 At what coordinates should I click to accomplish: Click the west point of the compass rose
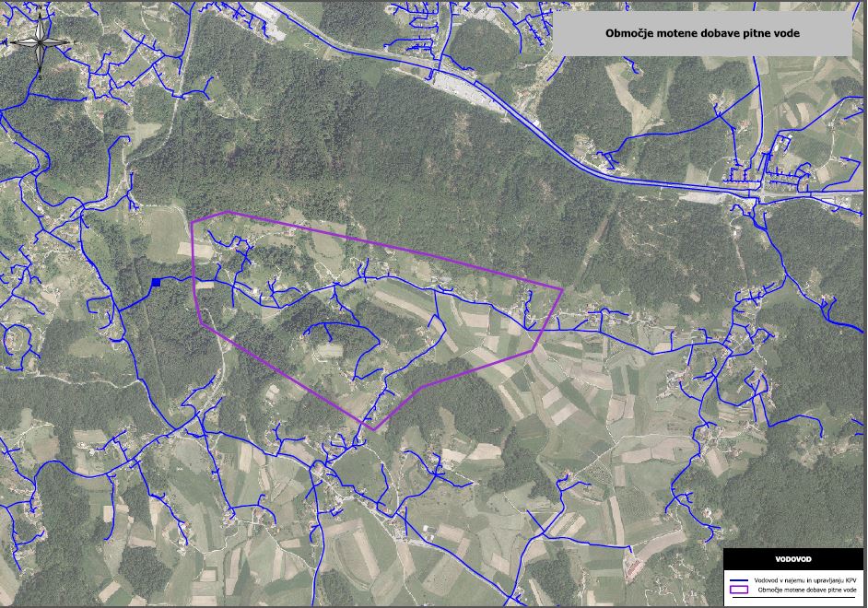point(10,41)
